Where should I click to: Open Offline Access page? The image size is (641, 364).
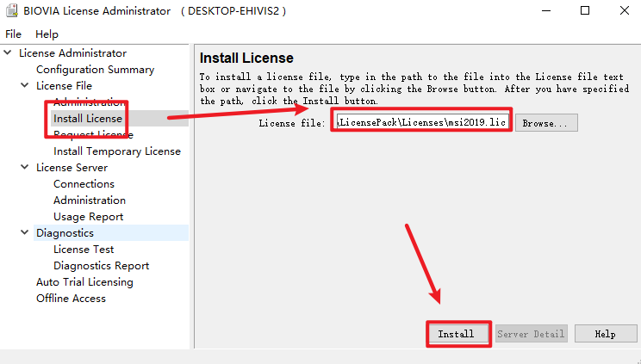click(x=71, y=299)
